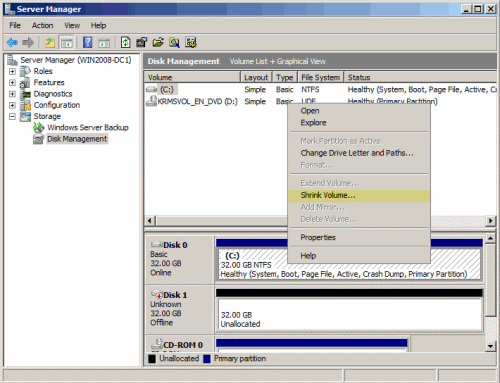Screen dimensions: 500x383
Task: Click the blue Primary partition legend swatch
Action: (207, 359)
